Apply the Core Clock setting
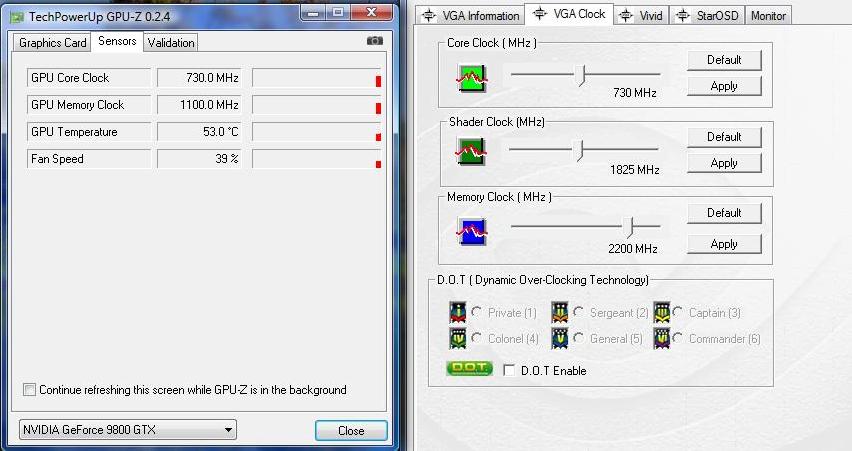Screen dimensions: 852x451 pos(724,86)
